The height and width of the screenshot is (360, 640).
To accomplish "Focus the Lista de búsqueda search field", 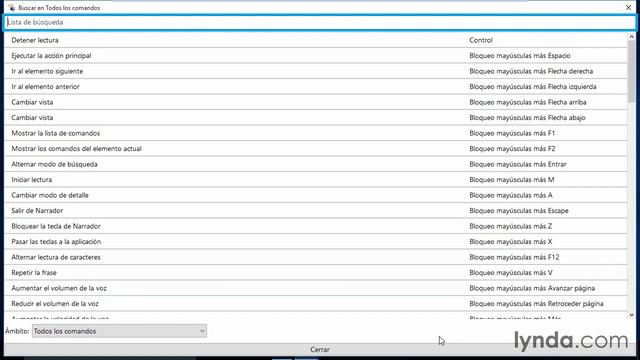I will click(x=320, y=22).
